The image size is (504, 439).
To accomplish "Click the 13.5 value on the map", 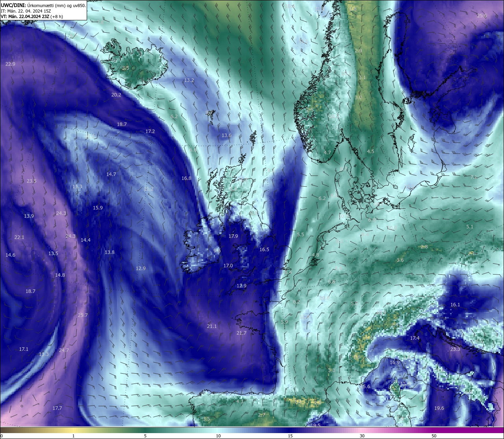I will tap(53, 254).
